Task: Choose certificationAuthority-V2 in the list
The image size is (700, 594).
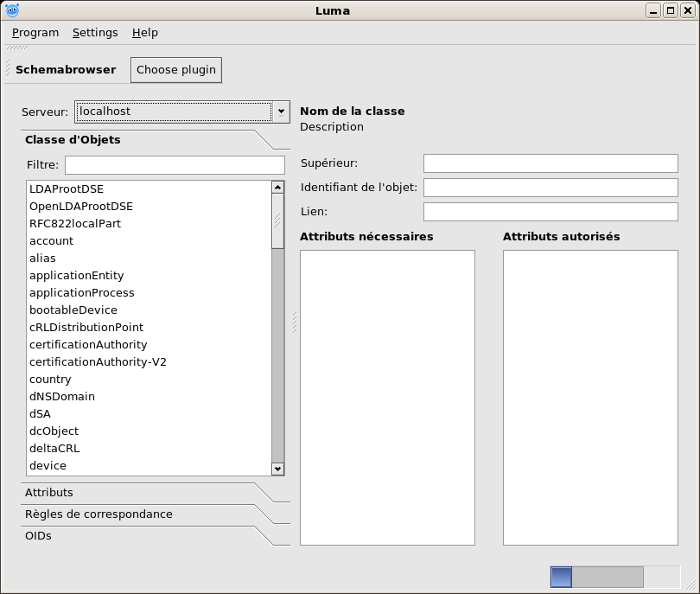Action: pos(98,362)
